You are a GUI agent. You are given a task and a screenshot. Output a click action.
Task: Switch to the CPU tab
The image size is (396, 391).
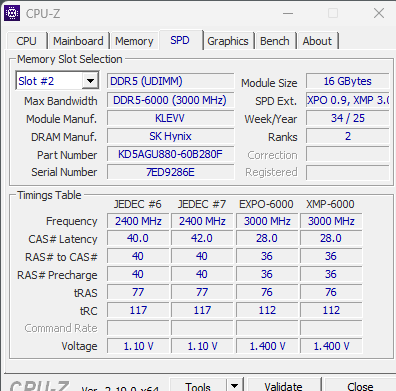[26, 41]
